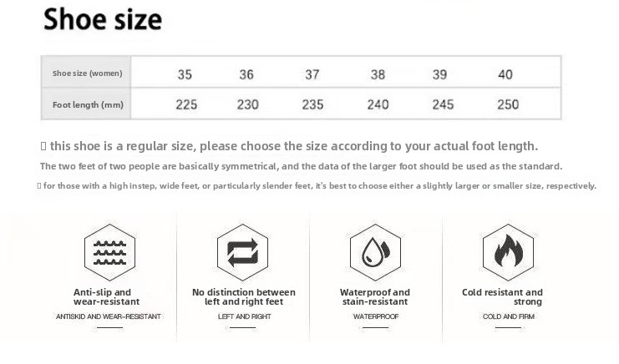Click the 240 foot length value
The image size is (619, 364).
pyautogui.click(x=378, y=104)
